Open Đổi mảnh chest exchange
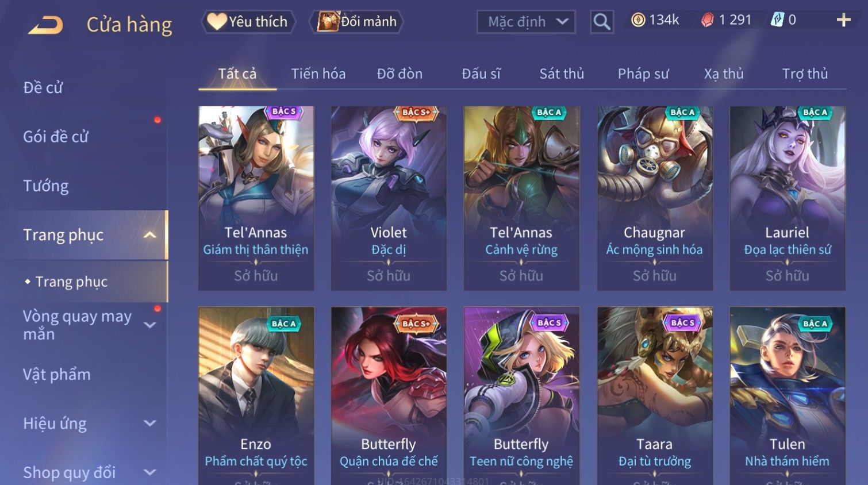868x485 pixels. pyautogui.click(x=356, y=22)
